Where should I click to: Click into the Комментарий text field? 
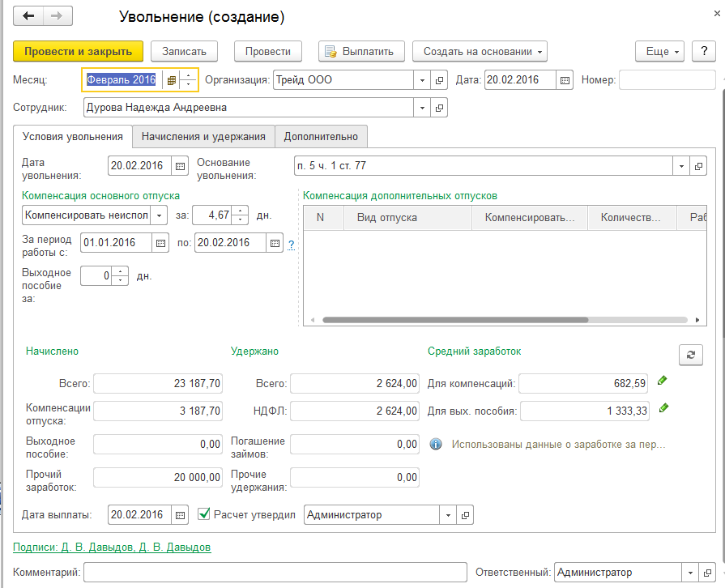275,572
